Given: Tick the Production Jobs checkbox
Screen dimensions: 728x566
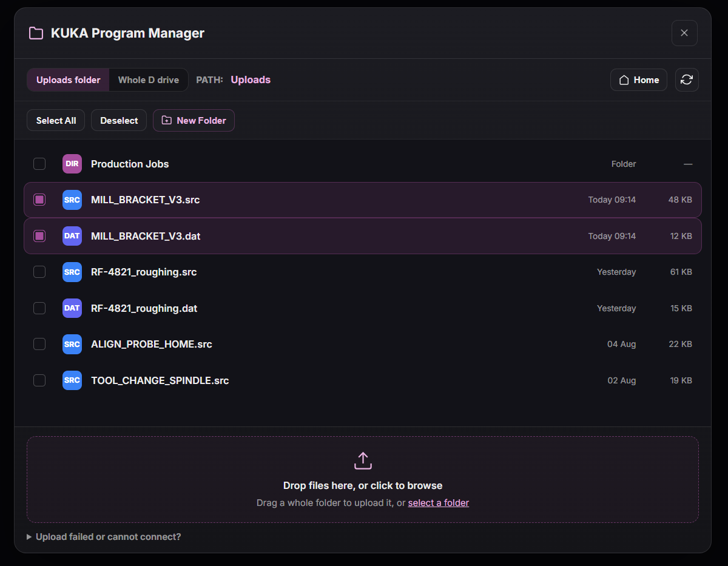Looking at the screenshot, I should point(39,164).
